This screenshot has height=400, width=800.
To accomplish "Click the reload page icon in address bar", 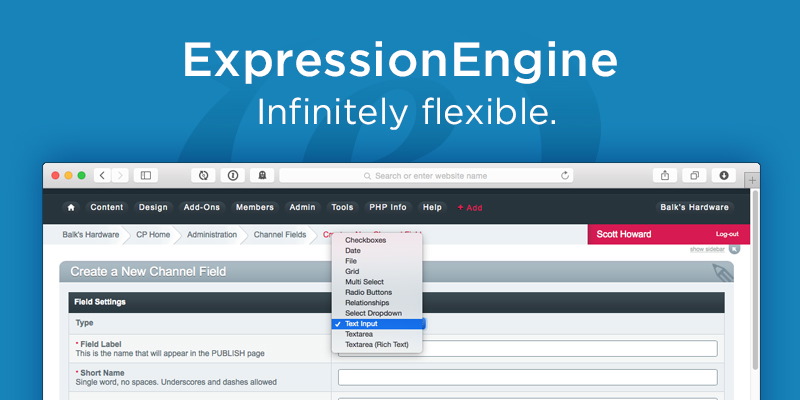I will tap(565, 176).
